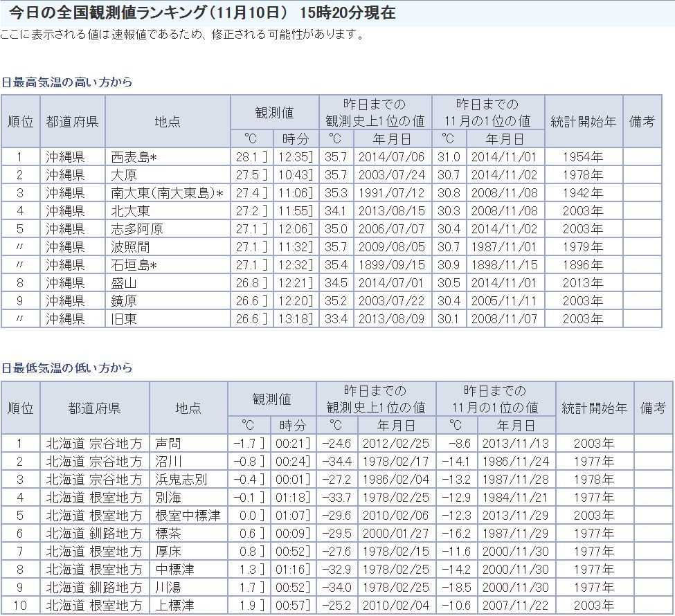675x616 pixels.
Task: Click 北海道 釧路地方 in the 標茶 row
Action: coord(94,534)
